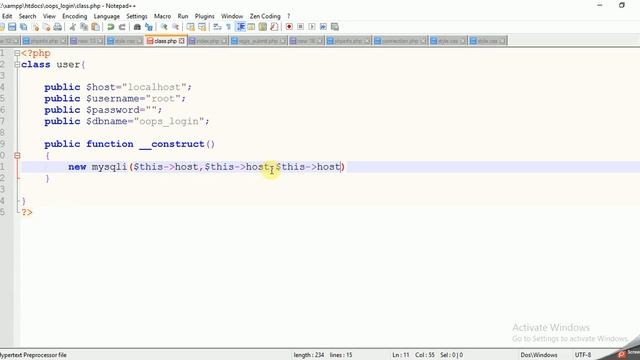640x360 pixels.
Task: Toggle the highlighted Indent Guide icon
Action: coord(241,27)
